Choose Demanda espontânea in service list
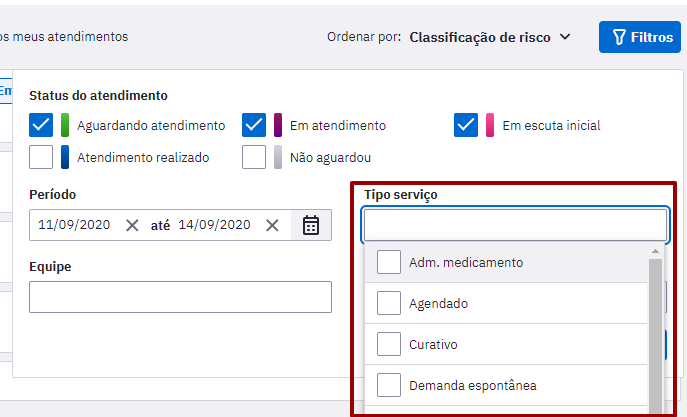This screenshot has height=417, width=687. (x=506, y=385)
